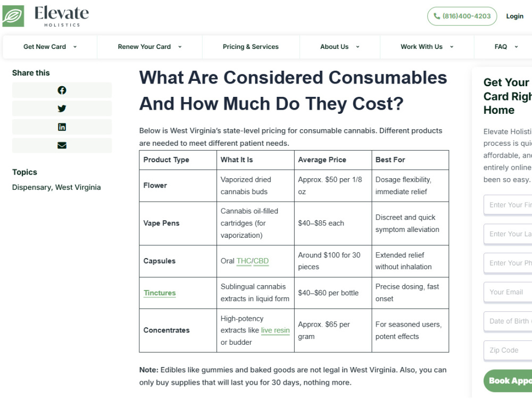532x399 pixels.
Task: Expand the Get New Card dropdown arrow
Action: [75, 47]
